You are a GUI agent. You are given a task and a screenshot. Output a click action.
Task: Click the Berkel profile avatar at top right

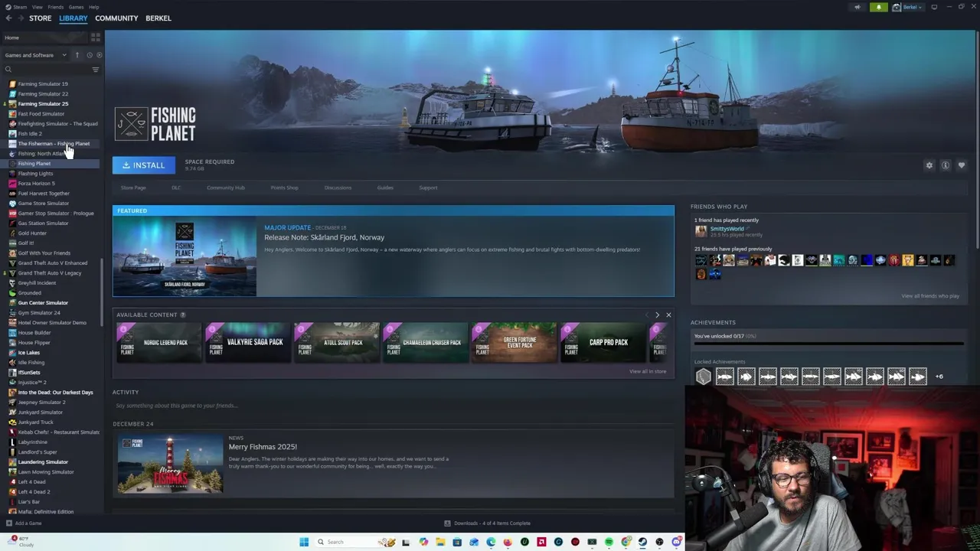point(897,7)
